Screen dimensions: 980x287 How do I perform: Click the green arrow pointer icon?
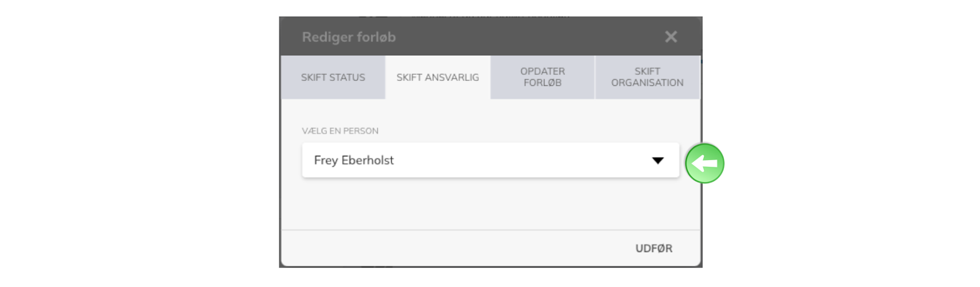pyautogui.click(x=704, y=163)
